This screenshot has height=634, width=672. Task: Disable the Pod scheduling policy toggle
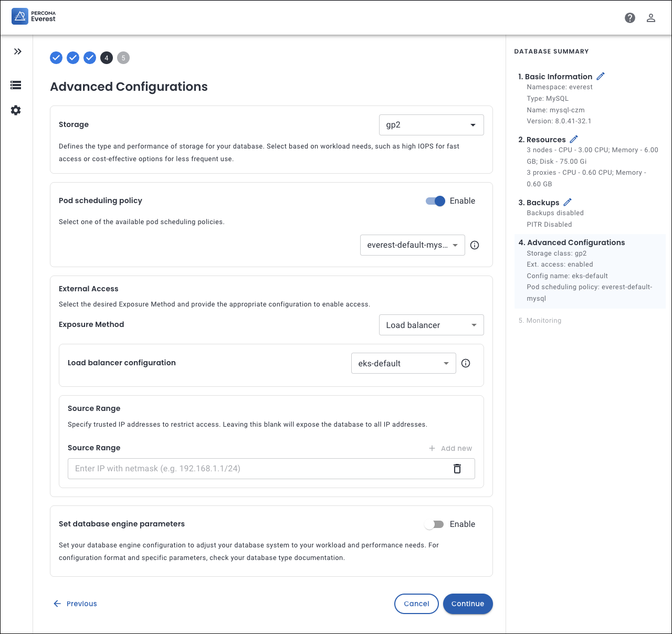click(435, 201)
